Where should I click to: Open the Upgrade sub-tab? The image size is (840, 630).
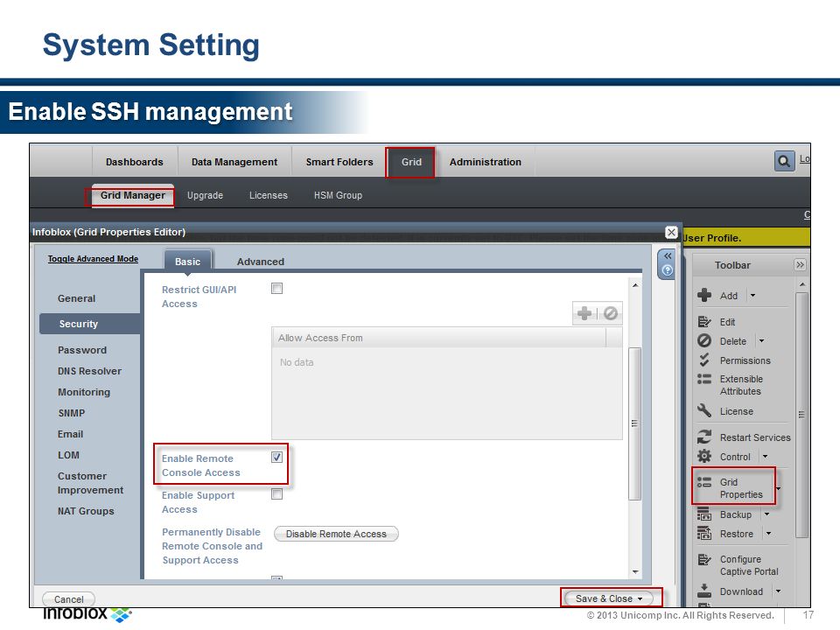tap(205, 195)
